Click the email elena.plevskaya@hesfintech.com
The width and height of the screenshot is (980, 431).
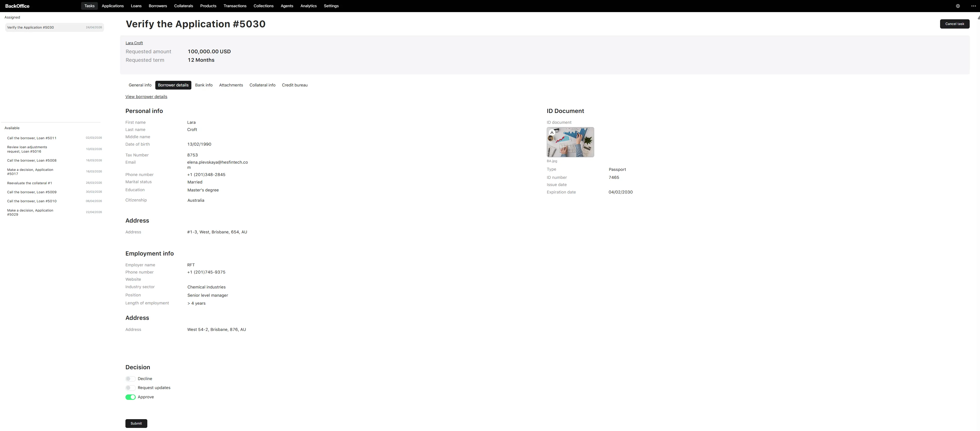click(x=217, y=165)
